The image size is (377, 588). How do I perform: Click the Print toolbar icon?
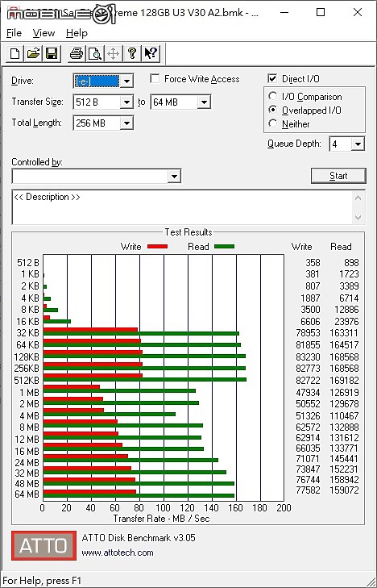click(x=77, y=53)
